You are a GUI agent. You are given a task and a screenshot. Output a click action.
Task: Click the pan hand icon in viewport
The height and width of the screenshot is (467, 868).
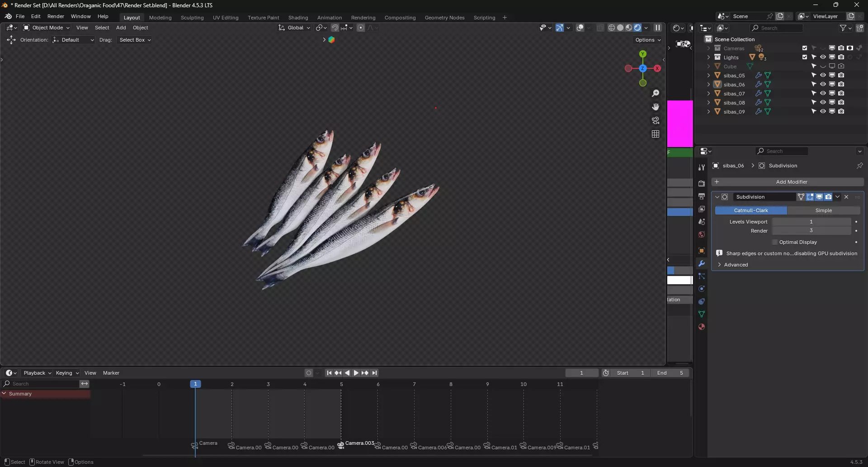(656, 107)
